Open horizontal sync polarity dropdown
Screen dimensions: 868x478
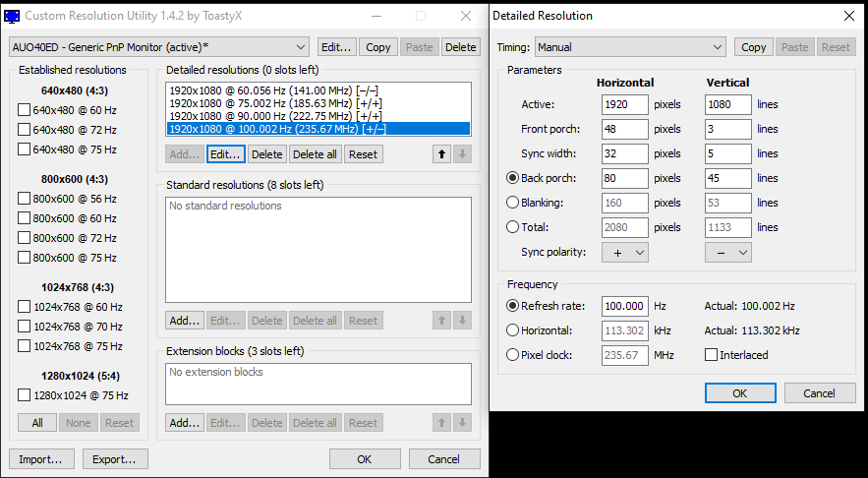pos(625,253)
